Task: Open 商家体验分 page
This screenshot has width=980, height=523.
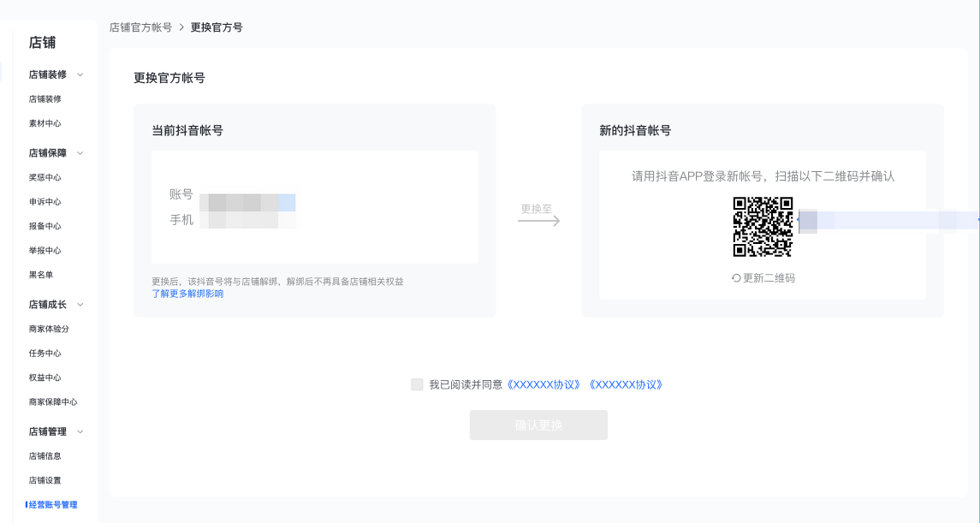Action: coord(49,329)
